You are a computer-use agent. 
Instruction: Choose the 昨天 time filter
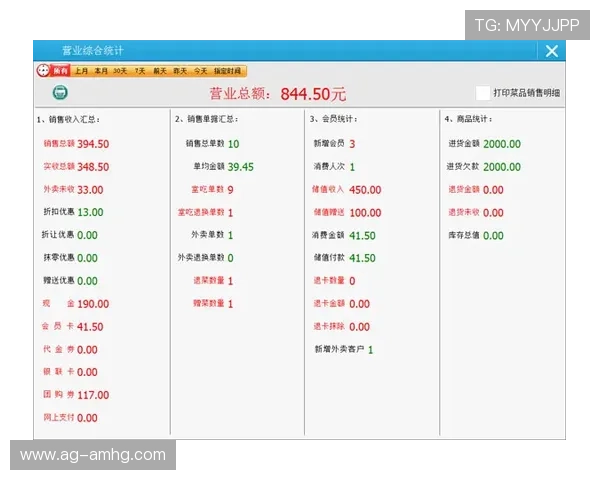180,71
